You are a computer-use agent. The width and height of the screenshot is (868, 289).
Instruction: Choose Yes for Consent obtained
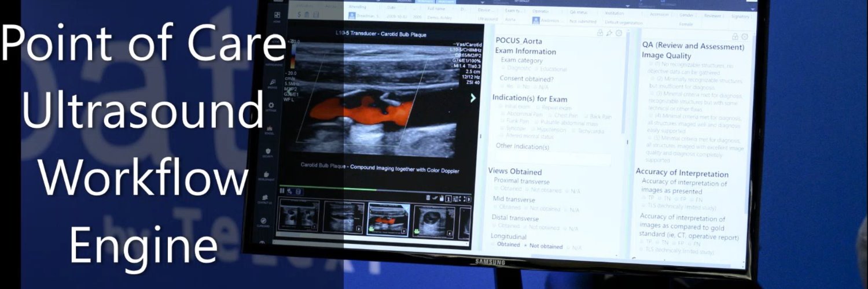click(507, 86)
